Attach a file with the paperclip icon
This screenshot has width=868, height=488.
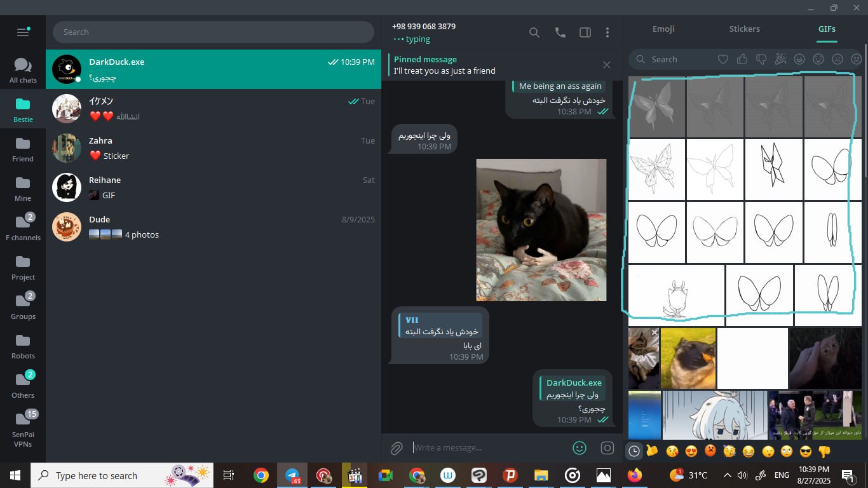(x=397, y=448)
